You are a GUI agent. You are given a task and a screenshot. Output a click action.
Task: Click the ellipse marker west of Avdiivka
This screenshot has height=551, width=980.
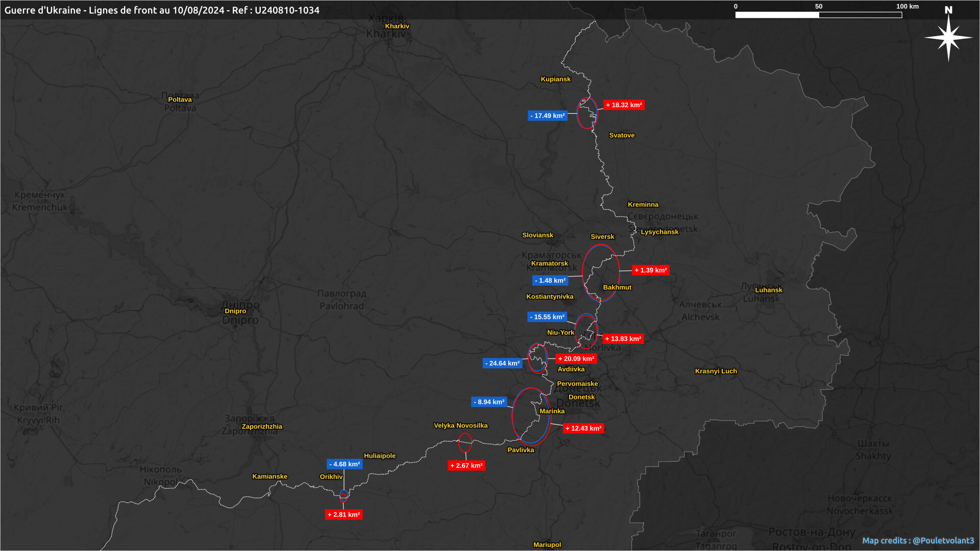[x=537, y=358]
